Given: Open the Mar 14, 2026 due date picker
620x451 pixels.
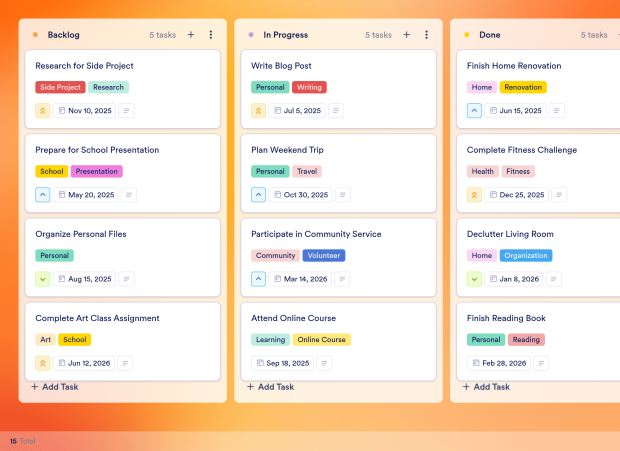Looking at the screenshot, I should tap(300, 279).
